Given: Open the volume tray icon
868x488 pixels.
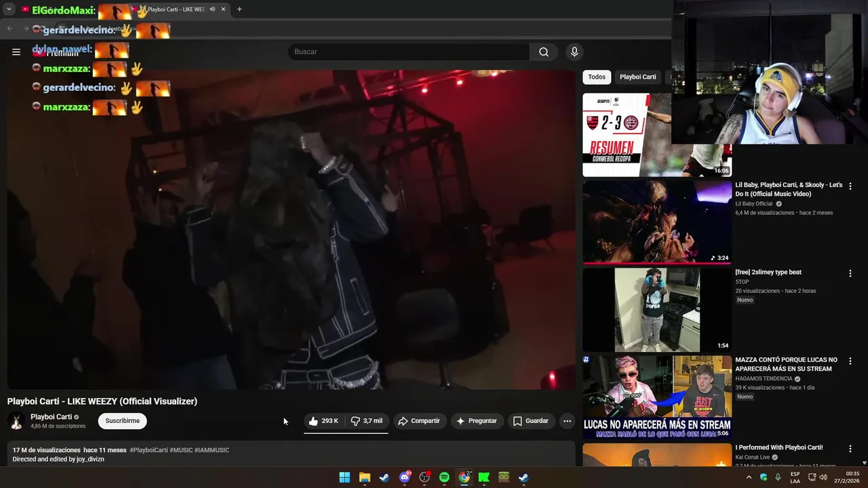Looking at the screenshot, I should coord(823,477).
